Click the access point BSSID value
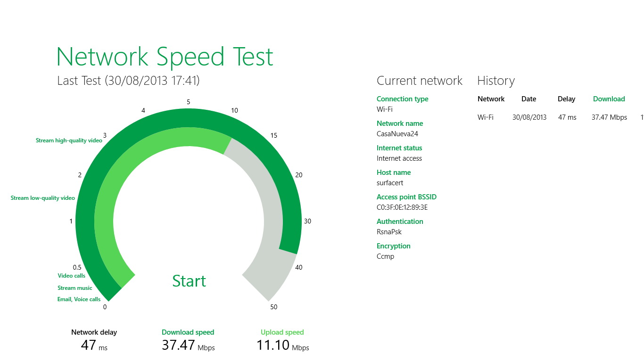The width and height of the screenshot is (644, 362). (x=402, y=207)
